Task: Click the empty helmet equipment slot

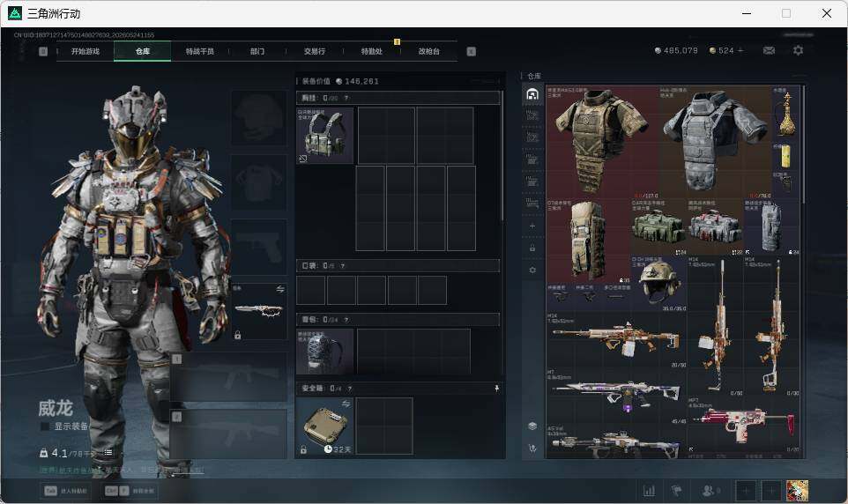Action: coord(258,118)
